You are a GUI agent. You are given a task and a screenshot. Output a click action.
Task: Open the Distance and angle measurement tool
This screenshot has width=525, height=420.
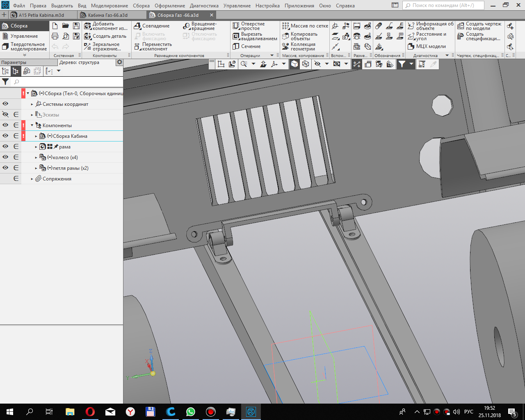411,36
